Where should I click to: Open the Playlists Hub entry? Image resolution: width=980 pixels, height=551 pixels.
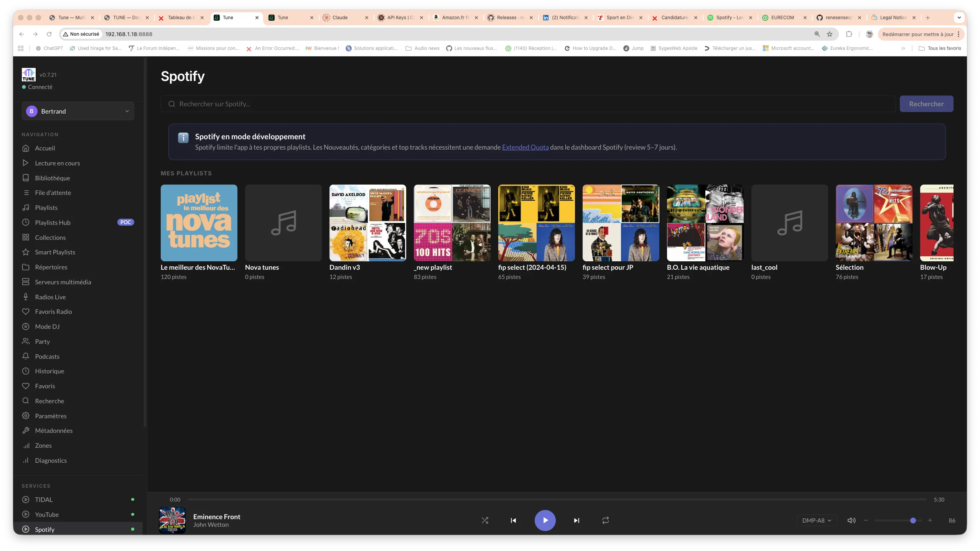tap(78, 223)
